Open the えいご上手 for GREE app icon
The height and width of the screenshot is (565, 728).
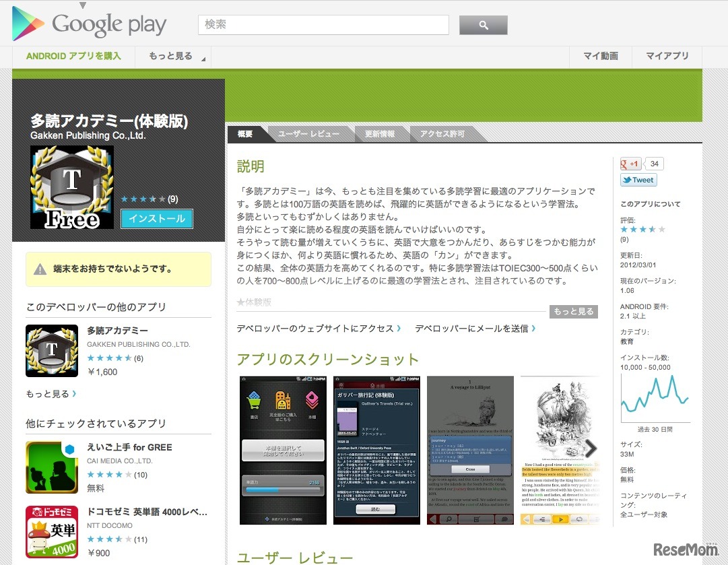(52, 467)
